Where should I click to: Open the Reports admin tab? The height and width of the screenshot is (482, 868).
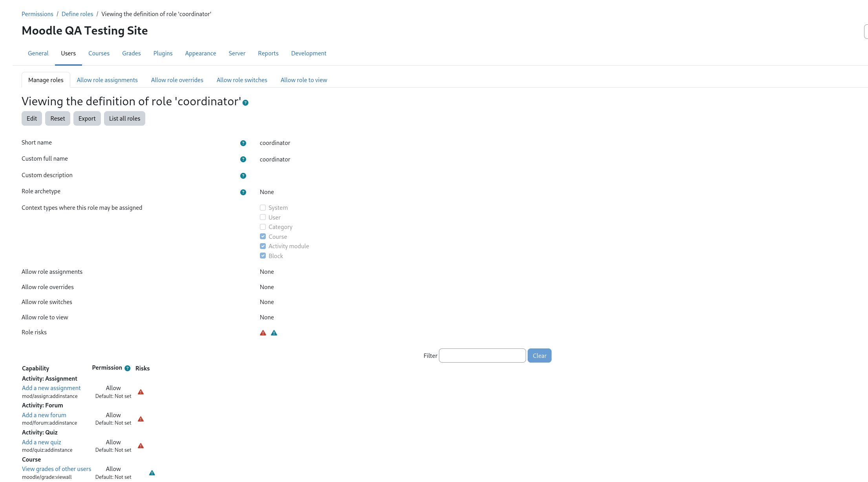[x=268, y=53]
